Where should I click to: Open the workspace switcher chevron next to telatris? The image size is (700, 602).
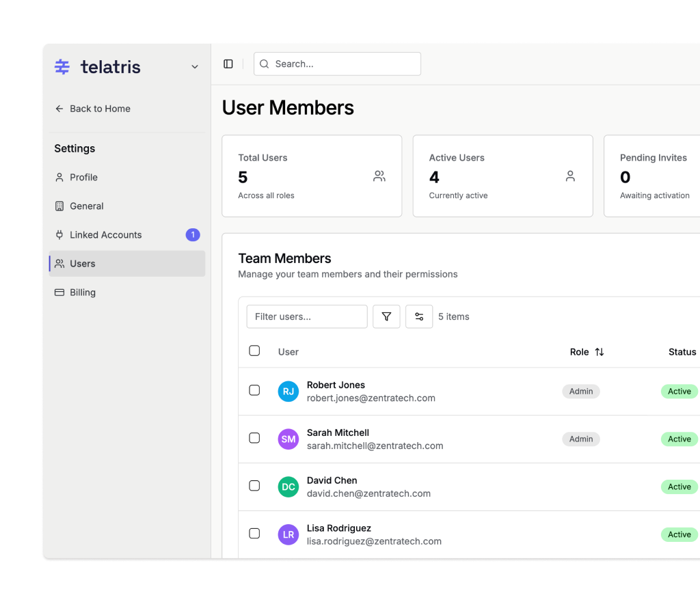pyautogui.click(x=194, y=66)
